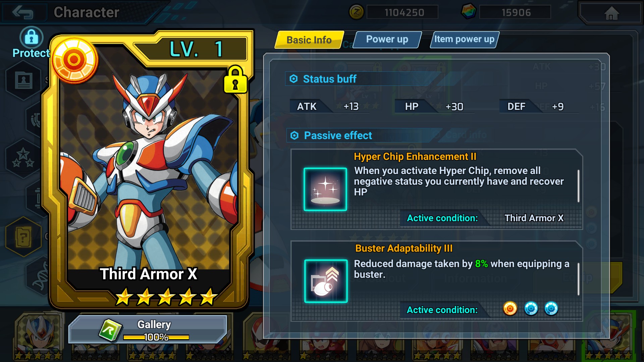
Task: Click the Buster Adaptability III skill icon
Action: click(326, 281)
